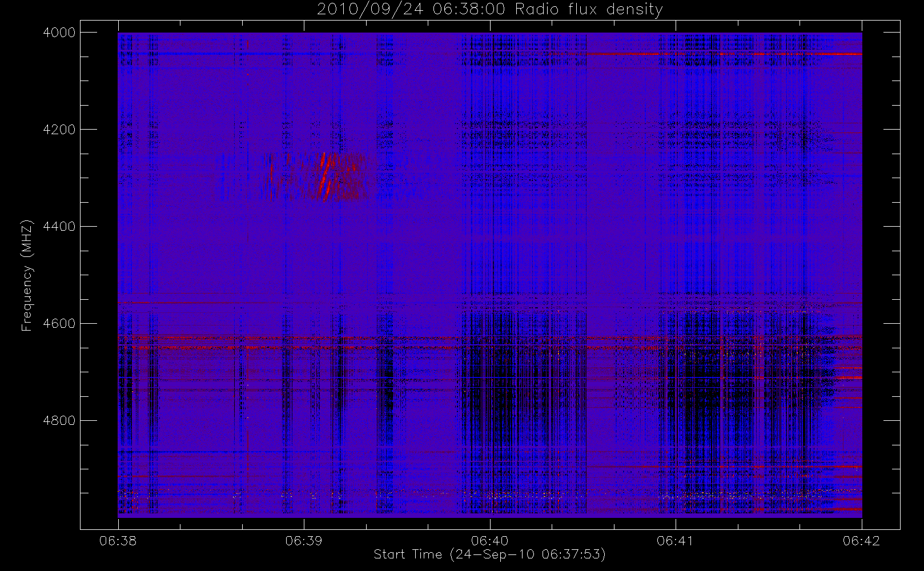This screenshot has width=924, height=571.
Task: Click the 06:38 time tick label
Action: tap(118, 541)
